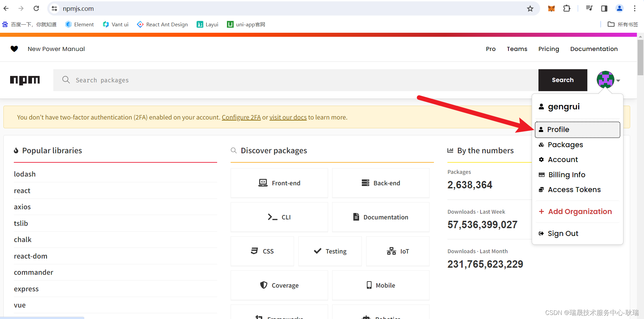Viewport: 644px width, 319px height.
Task: Open the react library link
Action: [x=22, y=191]
